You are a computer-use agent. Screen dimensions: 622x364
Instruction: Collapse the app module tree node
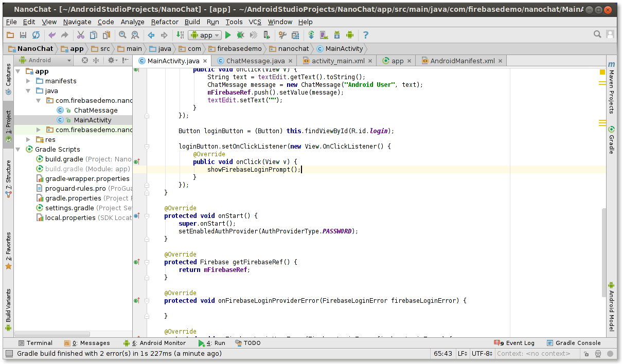pyautogui.click(x=19, y=71)
